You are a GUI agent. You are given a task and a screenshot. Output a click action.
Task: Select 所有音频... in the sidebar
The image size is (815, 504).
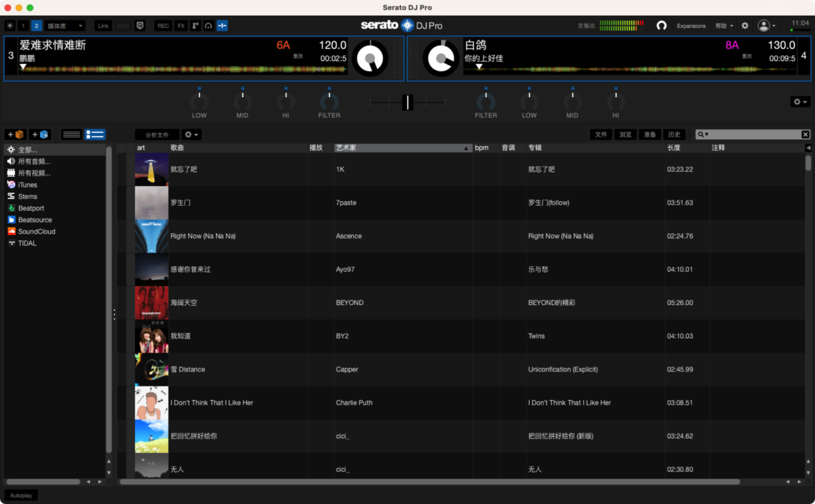(x=55, y=161)
